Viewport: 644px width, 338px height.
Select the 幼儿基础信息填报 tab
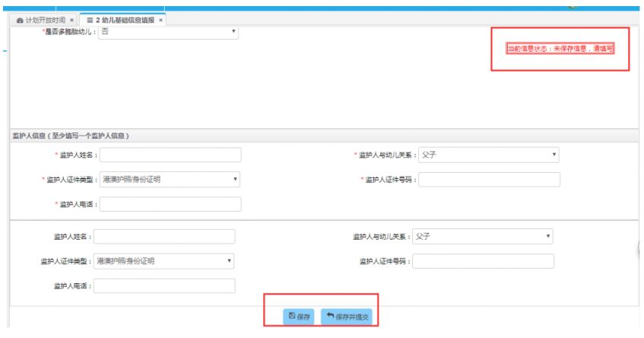pos(123,20)
